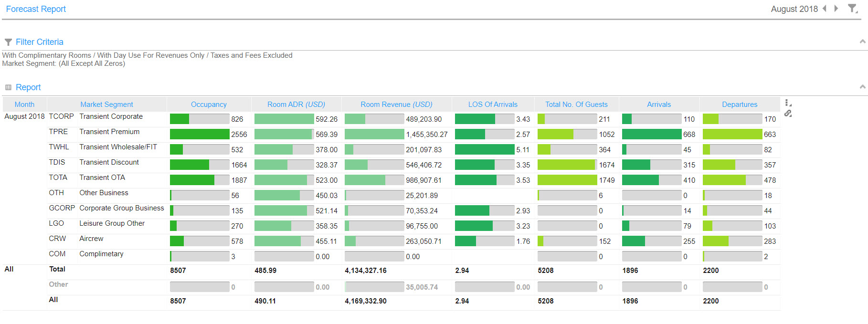Click the Transient Premium occupancy bar
This screenshot has height=324, width=868.
tap(200, 135)
